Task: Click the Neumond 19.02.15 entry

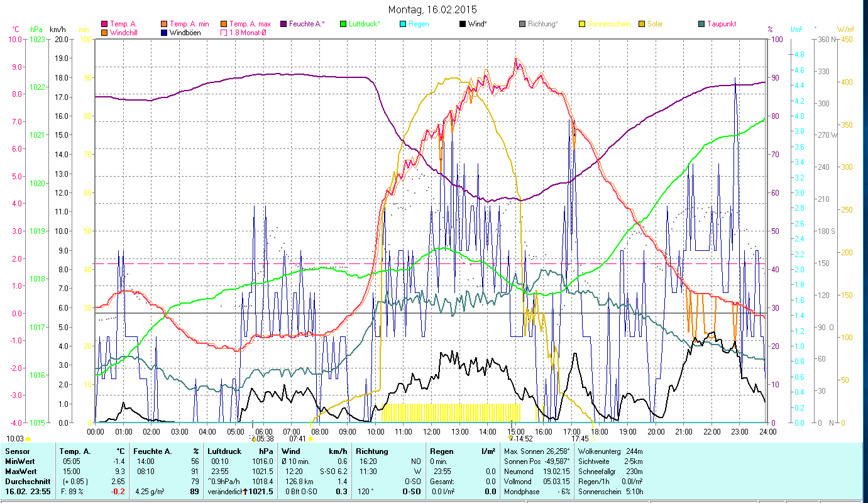Action: point(537,471)
